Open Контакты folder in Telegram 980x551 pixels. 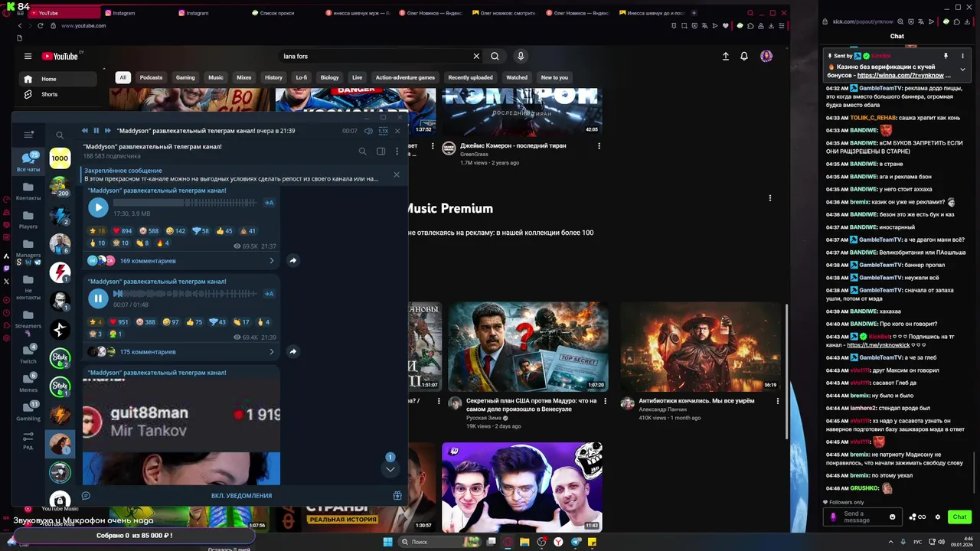tap(28, 191)
